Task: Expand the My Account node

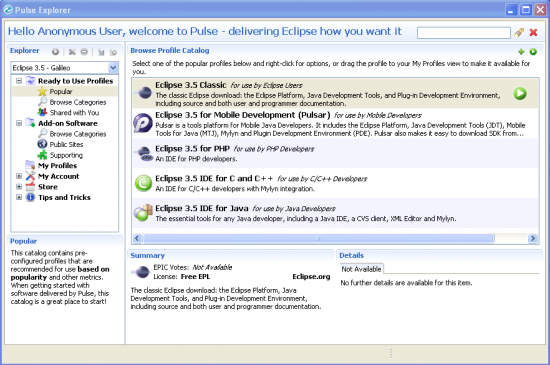Action: click(x=19, y=176)
